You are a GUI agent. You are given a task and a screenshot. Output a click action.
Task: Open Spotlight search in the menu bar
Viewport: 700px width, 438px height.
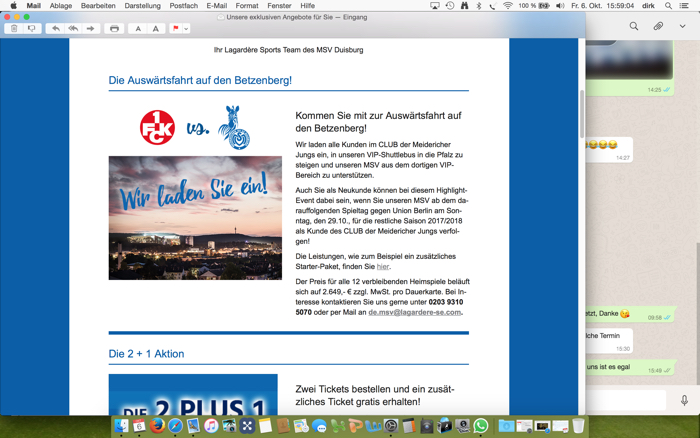[x=668, y=6]
